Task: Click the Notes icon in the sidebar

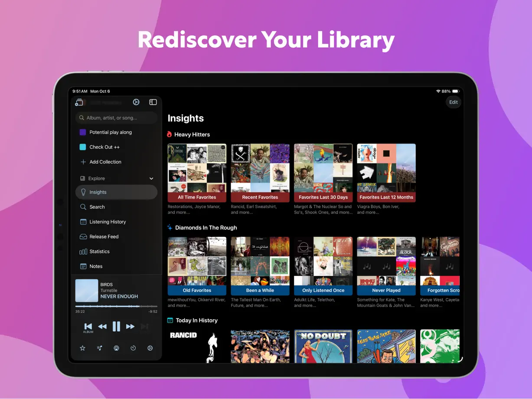Action: click(83, 266)
